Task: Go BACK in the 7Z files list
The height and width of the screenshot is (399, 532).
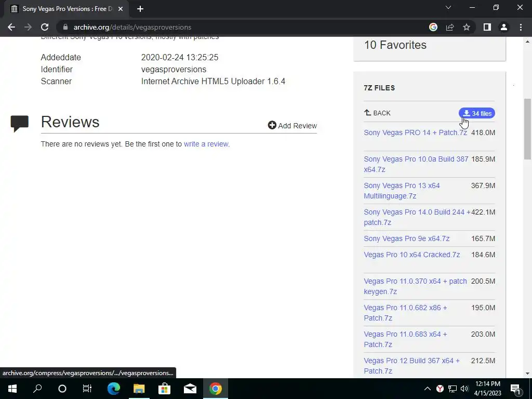Action: tap(377, 113)
